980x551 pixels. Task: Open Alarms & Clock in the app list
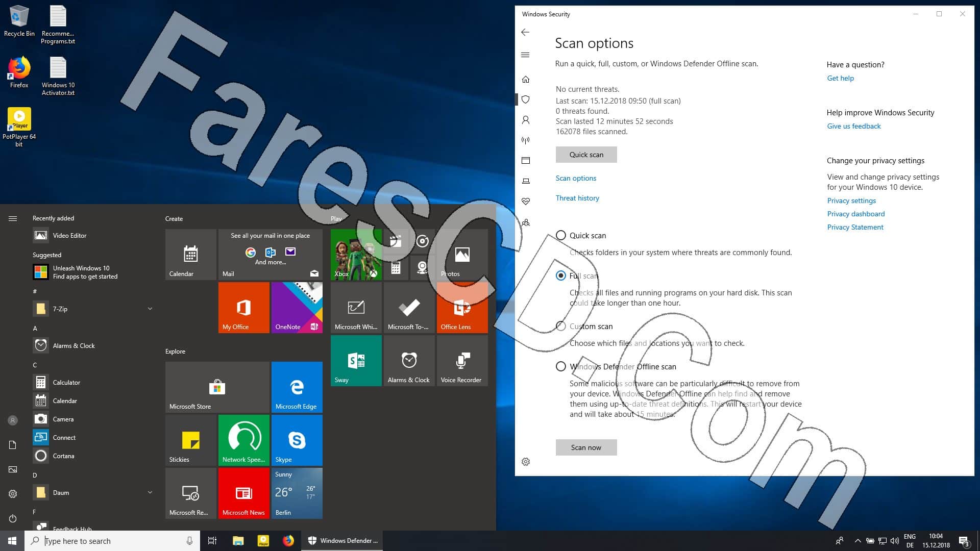[x=93, y=345]
